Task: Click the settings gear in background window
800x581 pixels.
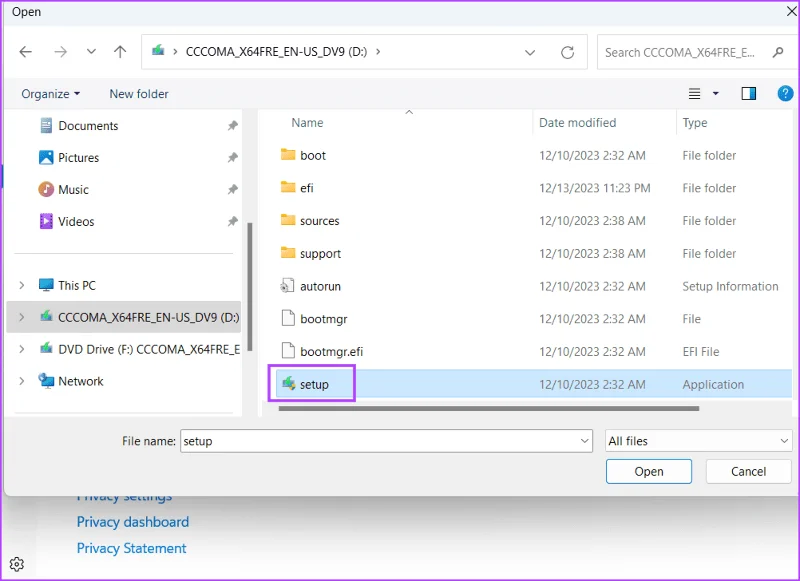Action: [17, 564]
